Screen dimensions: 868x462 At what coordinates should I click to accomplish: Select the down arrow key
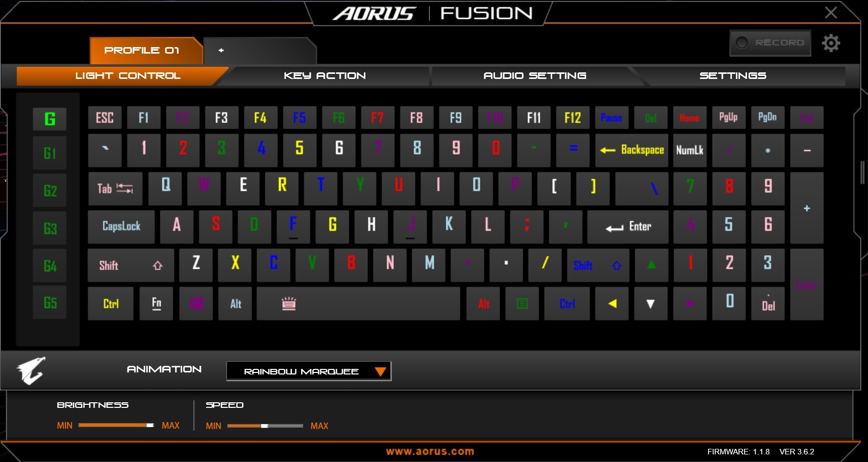click(x=651, y=304)
